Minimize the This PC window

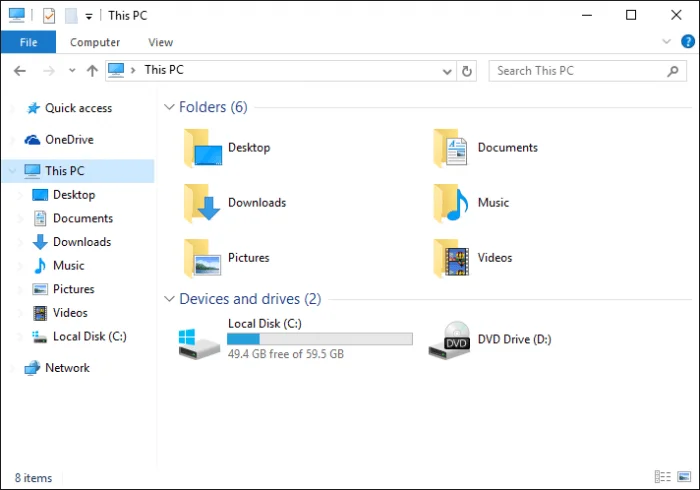point(587,16)
